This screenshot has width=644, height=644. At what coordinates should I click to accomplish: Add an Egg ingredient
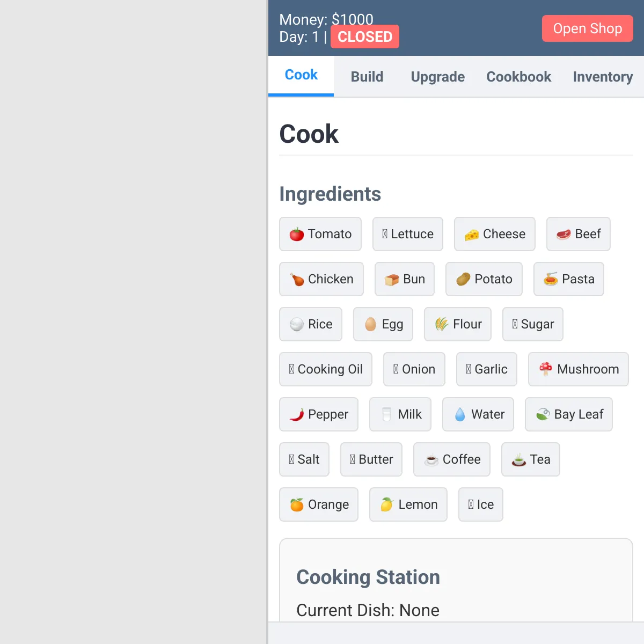click(383, 324)
